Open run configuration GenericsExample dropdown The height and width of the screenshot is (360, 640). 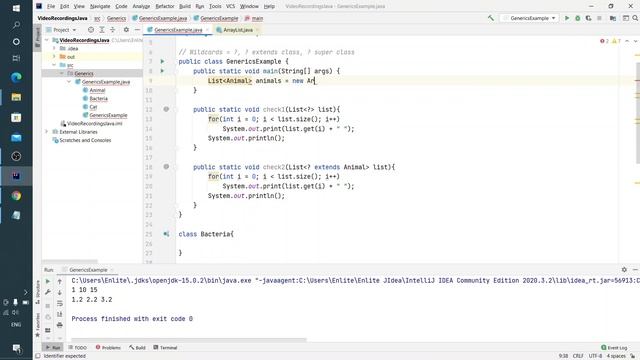(529, 18)
